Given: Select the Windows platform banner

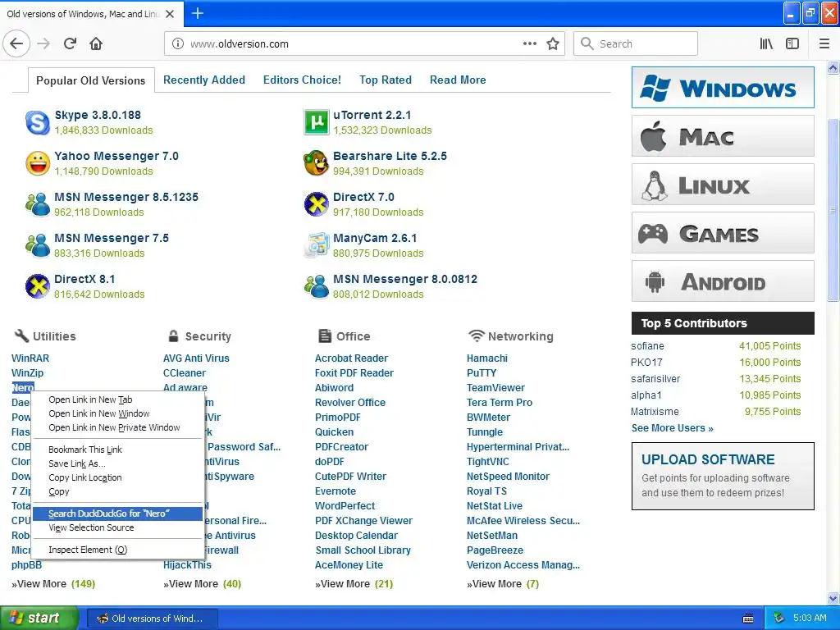Looking at the screenshot, I should pyautogui.click(x=723, y=87).
